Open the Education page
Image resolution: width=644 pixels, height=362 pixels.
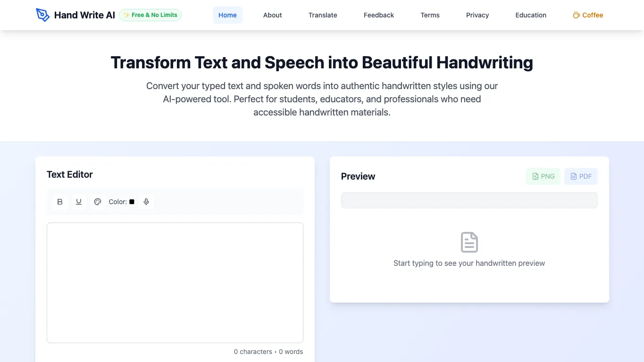click(x=531, y=15)
